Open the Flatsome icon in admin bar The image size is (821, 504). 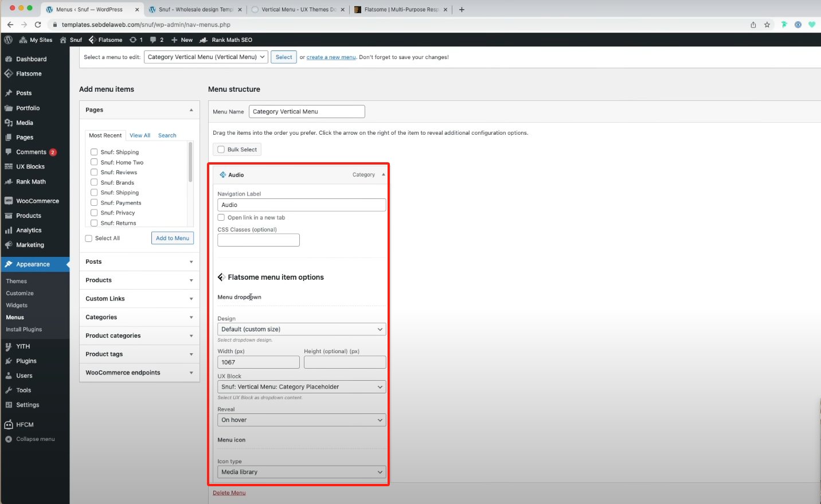click(x=92, y=40)
